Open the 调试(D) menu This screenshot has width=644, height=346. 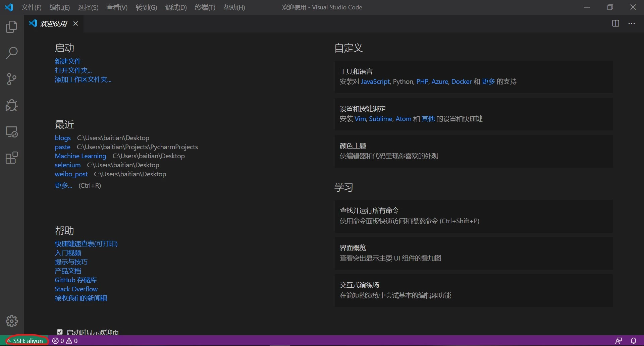[176, 7]
